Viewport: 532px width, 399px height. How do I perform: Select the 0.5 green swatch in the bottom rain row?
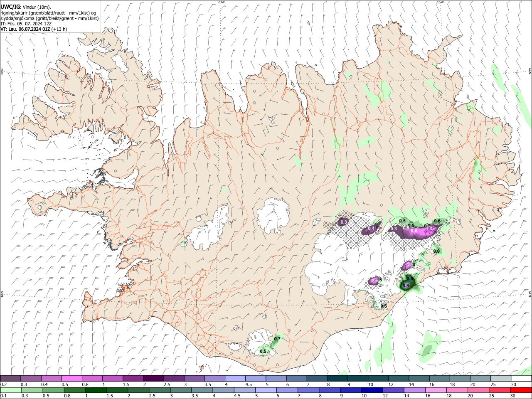[x=54, y=390]
